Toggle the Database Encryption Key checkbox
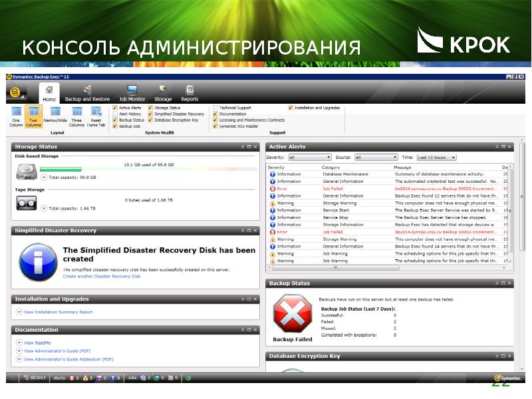 (150, 120)
